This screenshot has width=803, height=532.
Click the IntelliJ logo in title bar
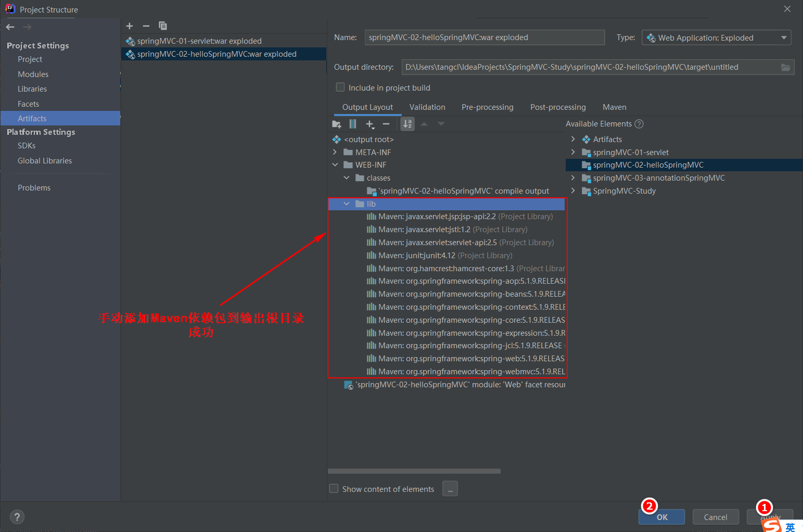10,9
